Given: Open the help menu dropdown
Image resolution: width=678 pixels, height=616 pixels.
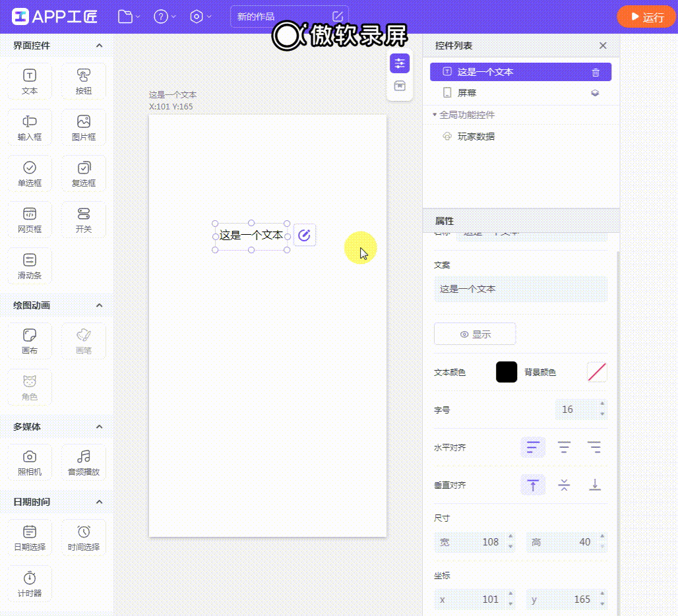Looking at the screenshot, I should 165,17.
